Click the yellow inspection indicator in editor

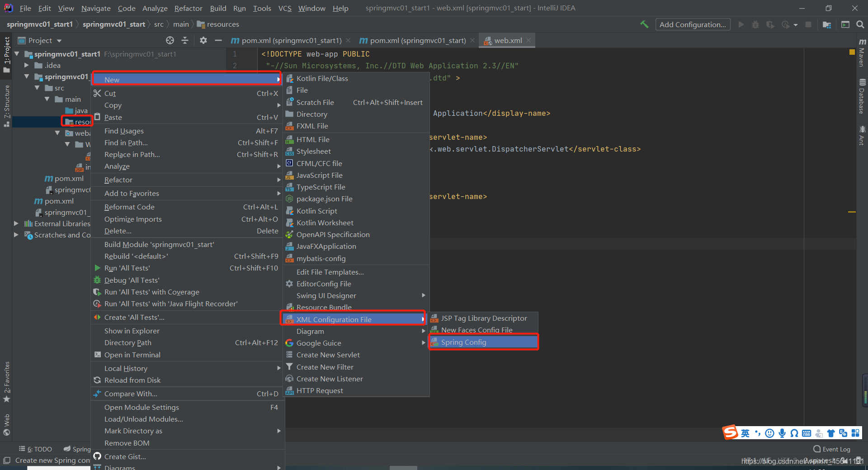pos(852,52)
